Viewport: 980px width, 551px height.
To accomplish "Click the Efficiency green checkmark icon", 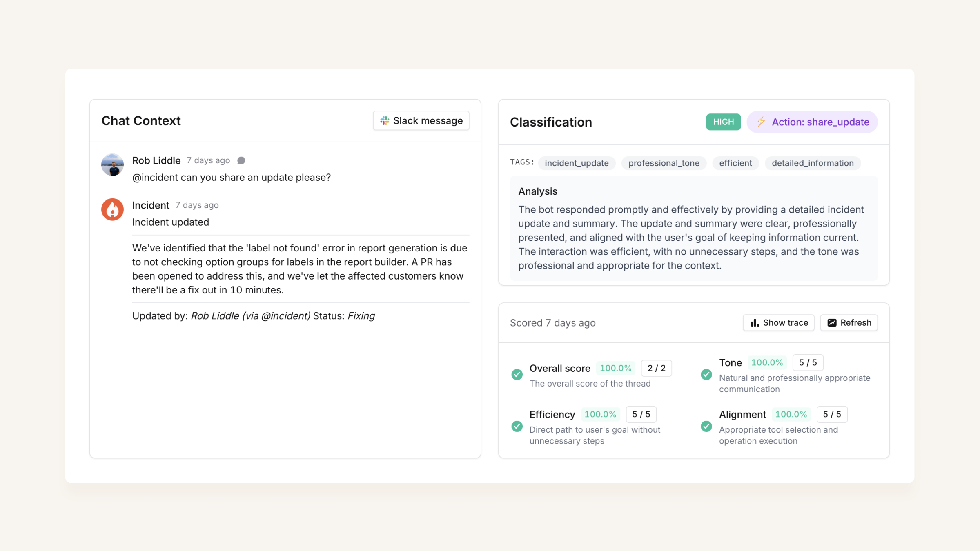I will pos(517,426).
